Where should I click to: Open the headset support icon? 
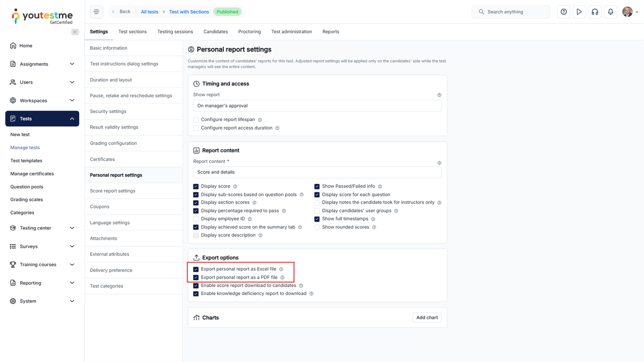coord(594,12)
